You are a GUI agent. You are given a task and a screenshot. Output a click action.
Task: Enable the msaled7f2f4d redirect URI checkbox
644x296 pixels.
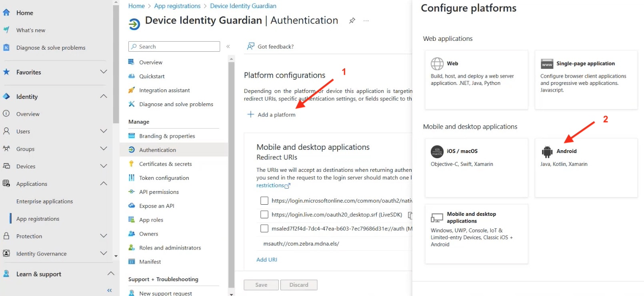pos(264,229)
